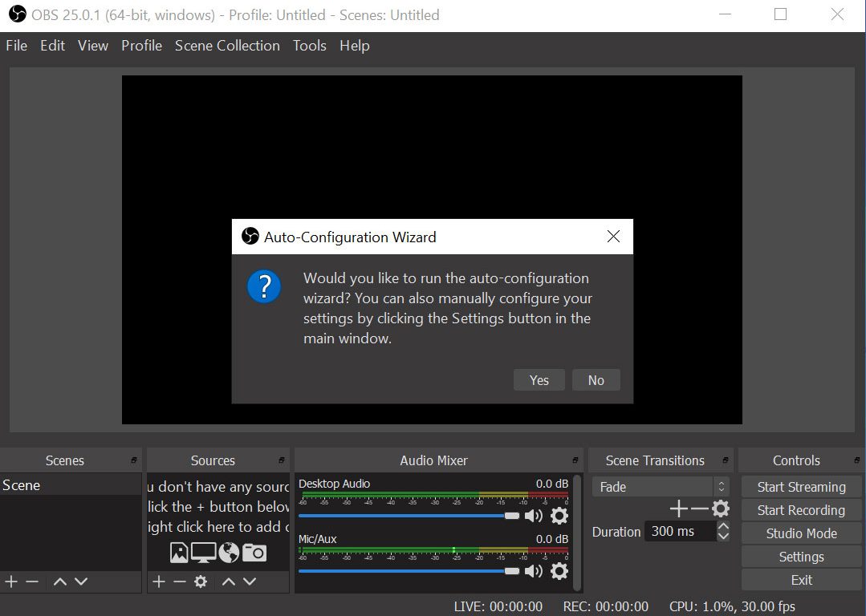Add a new scene with the plus icon
This screenshot has width=866, height=616.
click(x=11, y=582)
